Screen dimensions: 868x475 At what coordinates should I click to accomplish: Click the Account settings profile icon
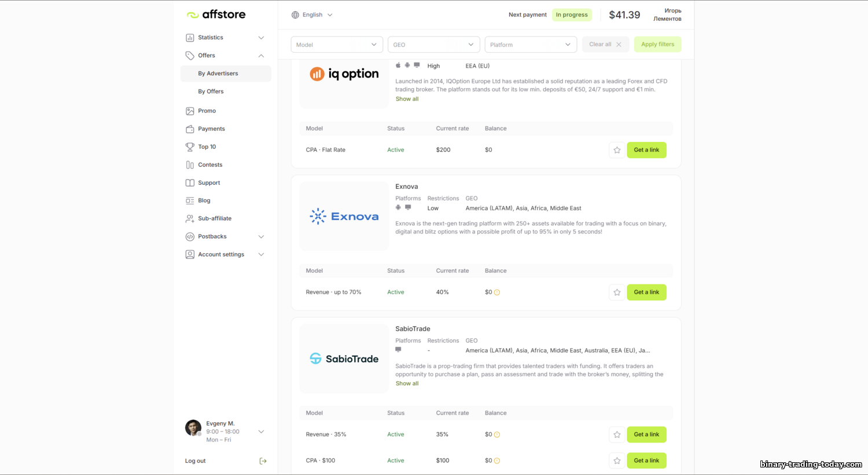click(190, 254)
